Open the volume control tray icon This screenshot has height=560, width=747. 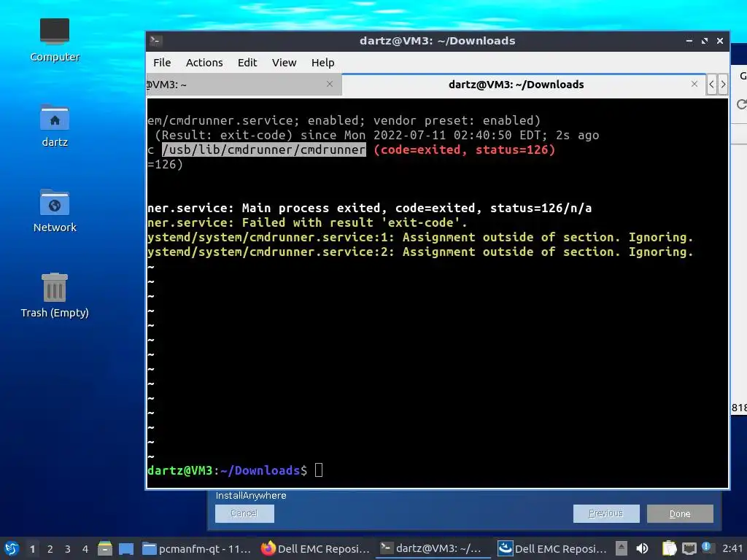[642, 548]
